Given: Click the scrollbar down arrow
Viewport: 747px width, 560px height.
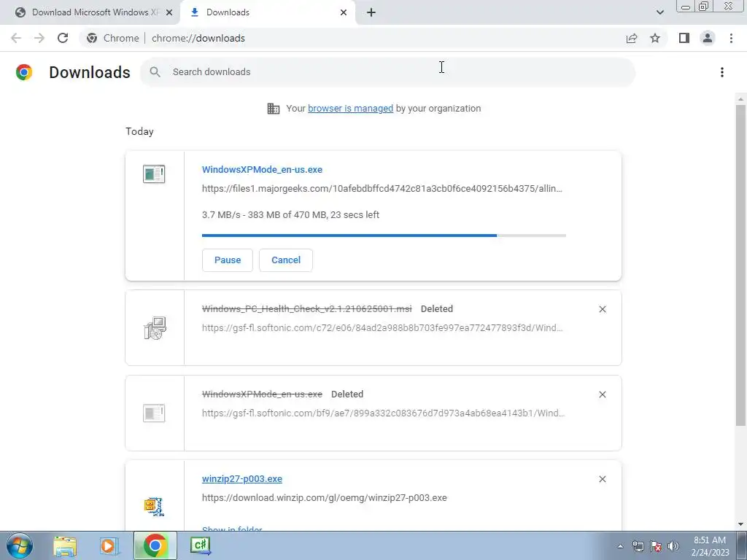Looking at the screenshot, I should (x=740, y=525).
